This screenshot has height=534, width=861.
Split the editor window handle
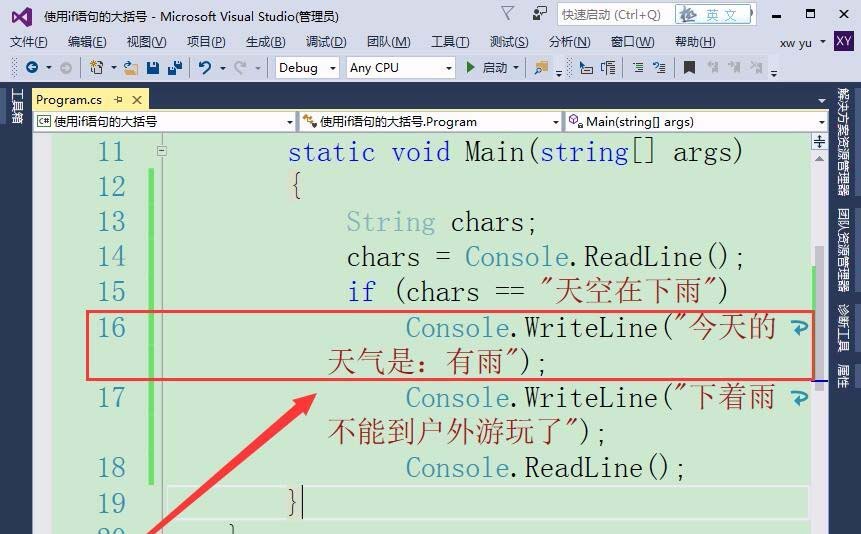point(819,142)
